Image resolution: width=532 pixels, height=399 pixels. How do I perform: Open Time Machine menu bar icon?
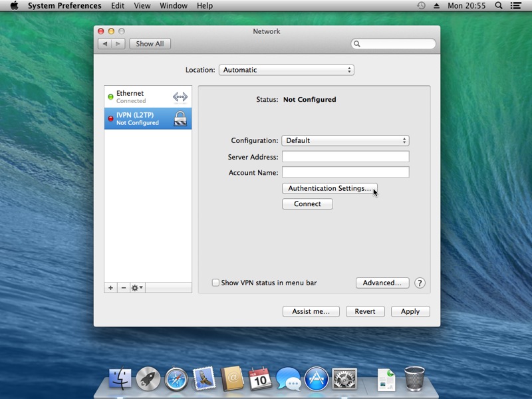(x=421, y=6)
